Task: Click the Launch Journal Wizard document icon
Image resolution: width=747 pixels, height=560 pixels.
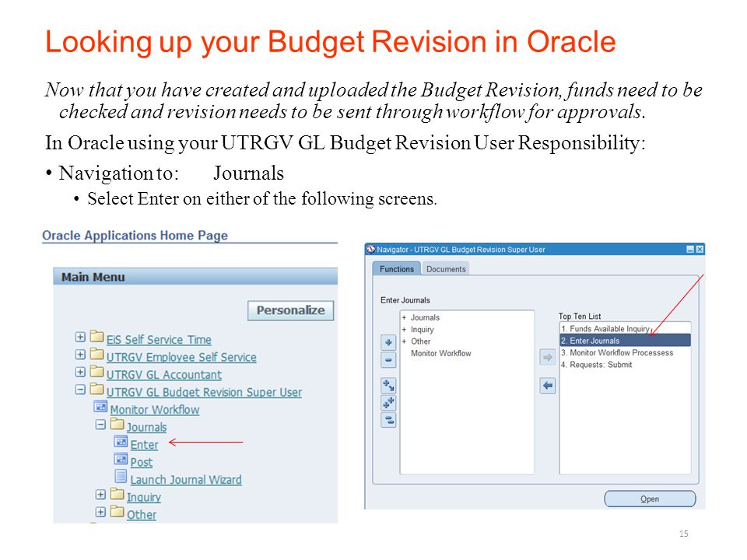Action: coord(121,476)
